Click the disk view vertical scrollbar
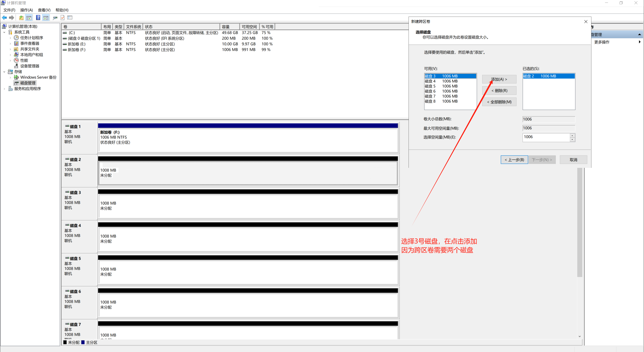644x352 pixels. pos(579,226)
